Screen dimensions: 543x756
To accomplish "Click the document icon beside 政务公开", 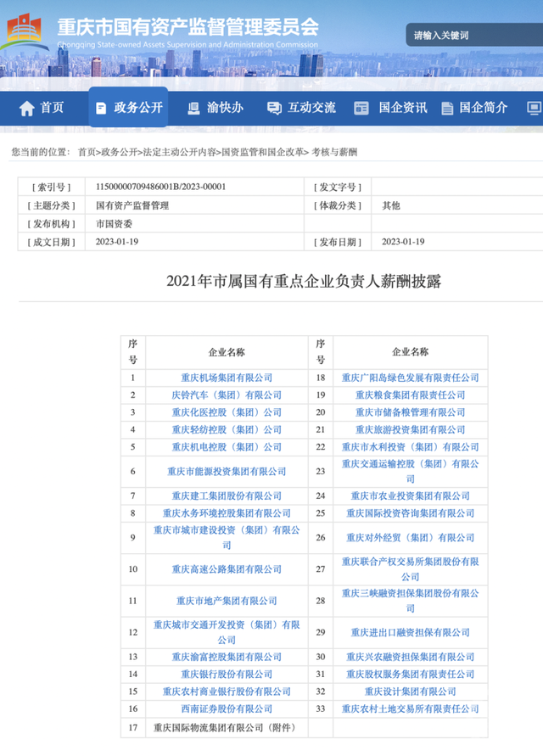I will (101, 108).
